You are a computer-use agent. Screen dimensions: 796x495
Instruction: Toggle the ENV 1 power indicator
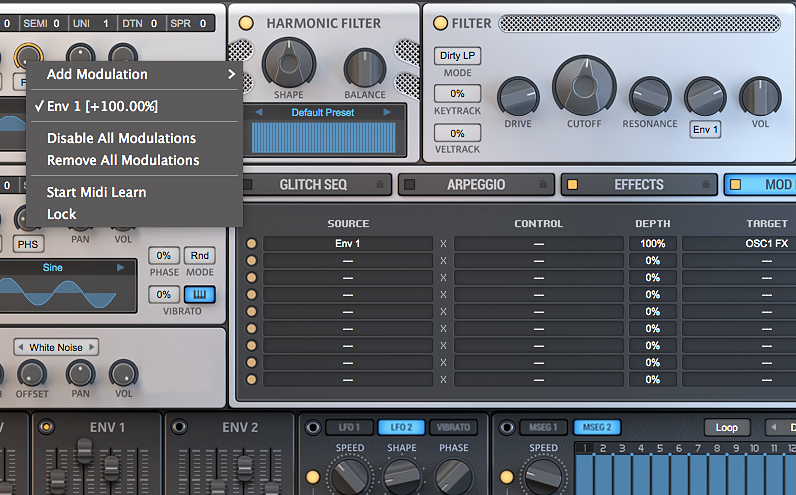[46, 427]
